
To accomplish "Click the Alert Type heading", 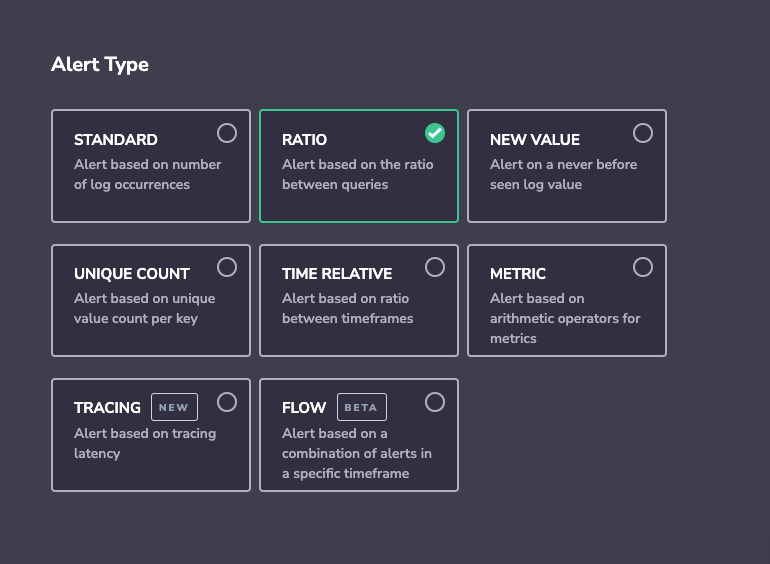I will click(x=100, y=65).
